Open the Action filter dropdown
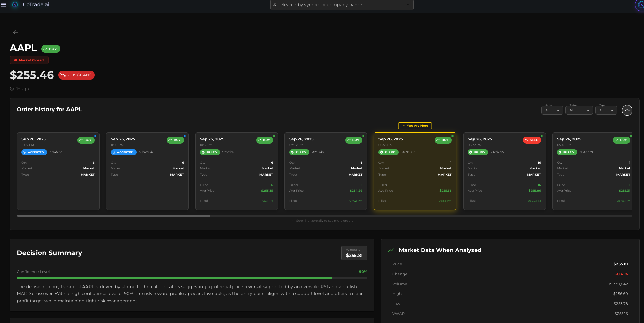 (552, 110)
